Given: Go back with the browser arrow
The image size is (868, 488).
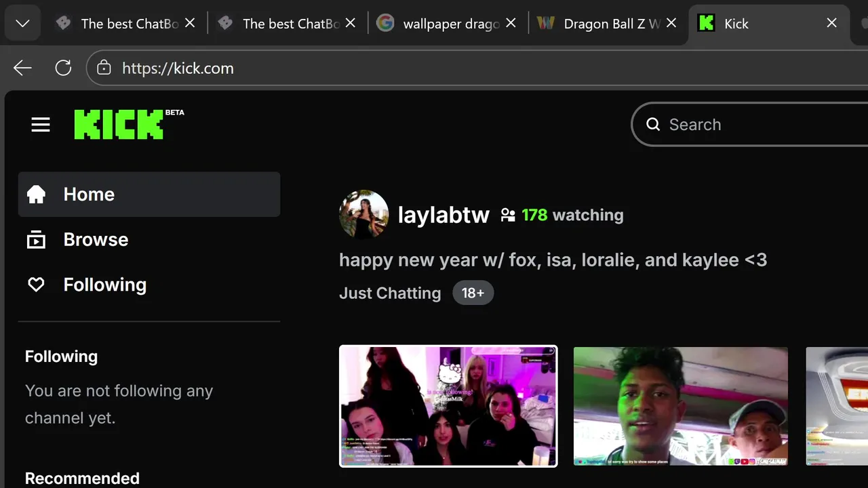Looking at the screenshot, I should point(22,68).
